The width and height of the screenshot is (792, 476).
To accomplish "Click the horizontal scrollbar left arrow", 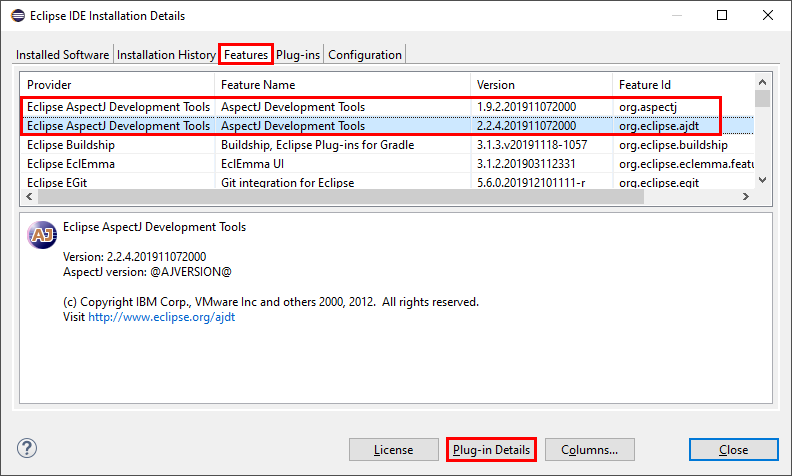I will point(29,197).
